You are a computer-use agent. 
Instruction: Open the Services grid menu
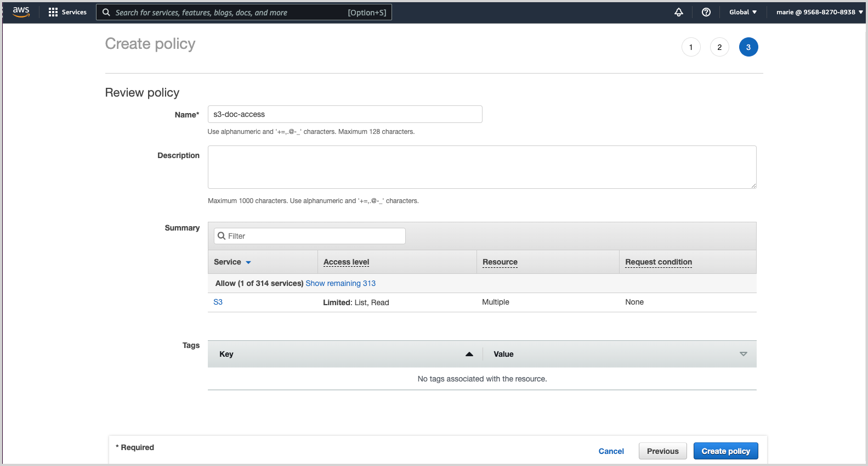click(x=53, y=12)
